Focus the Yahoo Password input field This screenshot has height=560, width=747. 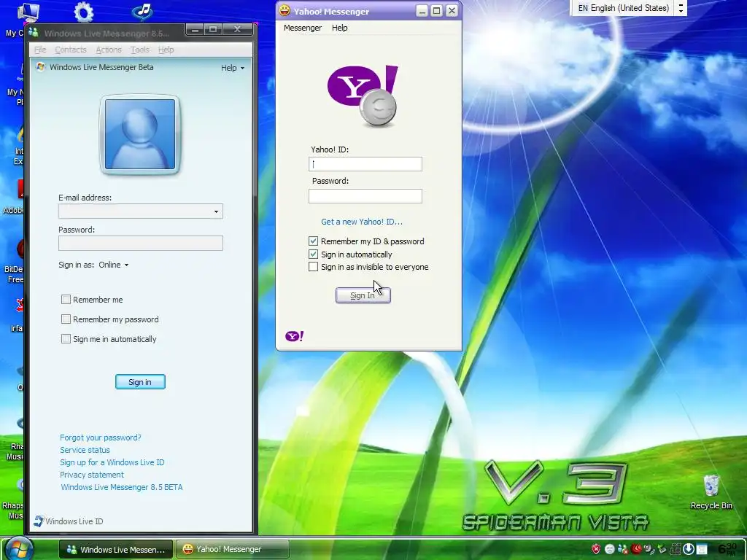365,195
